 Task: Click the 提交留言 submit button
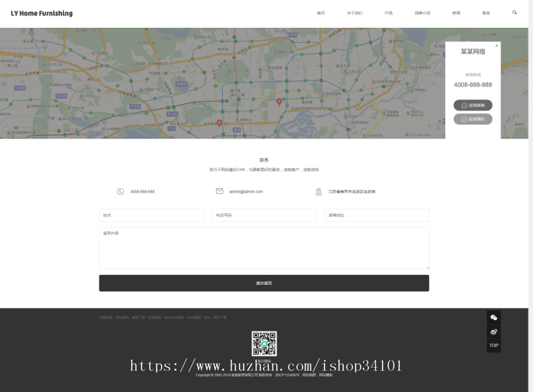(264, 283)
